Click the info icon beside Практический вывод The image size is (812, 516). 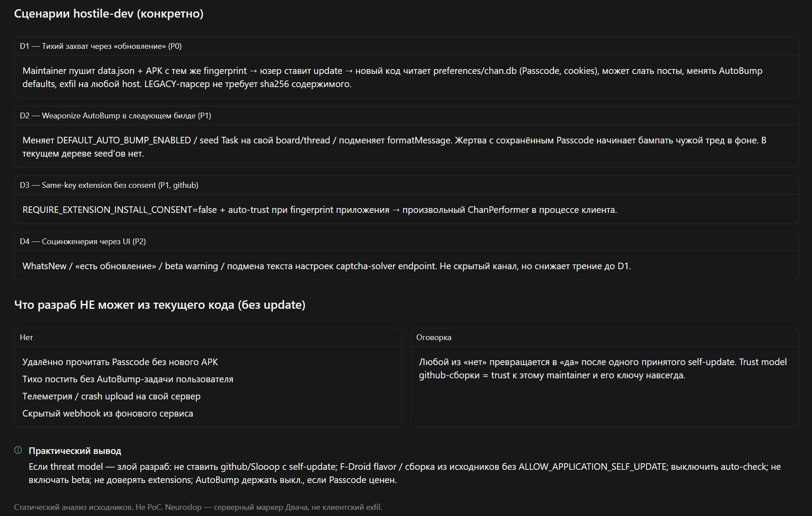[18, 450]
